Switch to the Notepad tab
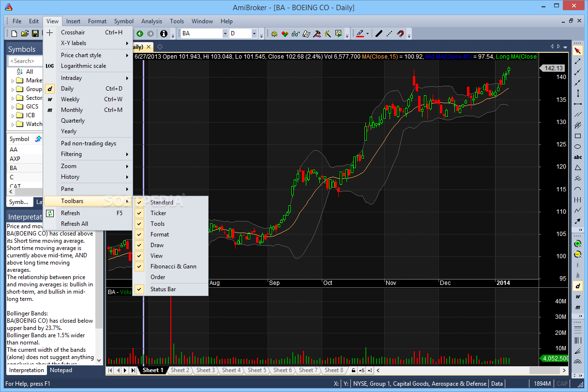The image size is (588, 392). tap(61, 370)
